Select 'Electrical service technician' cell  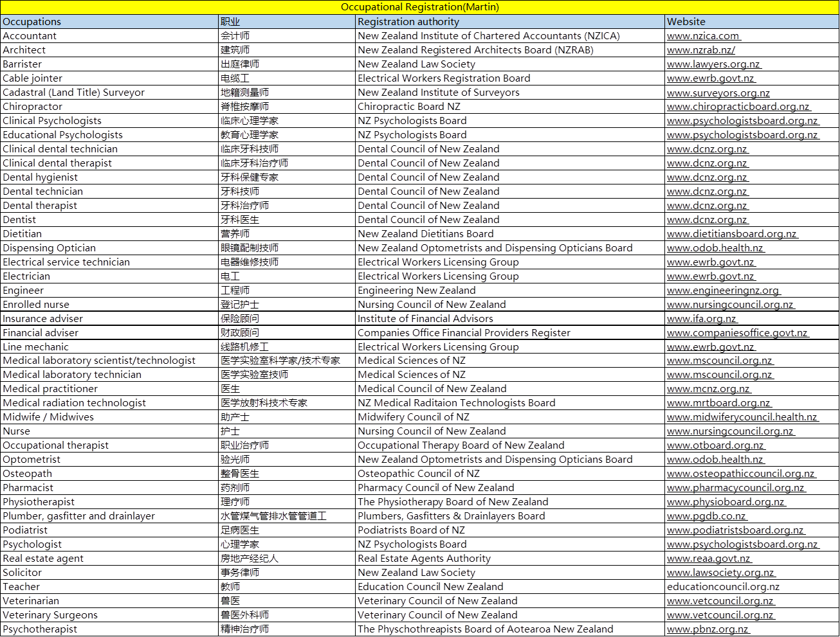110,262
